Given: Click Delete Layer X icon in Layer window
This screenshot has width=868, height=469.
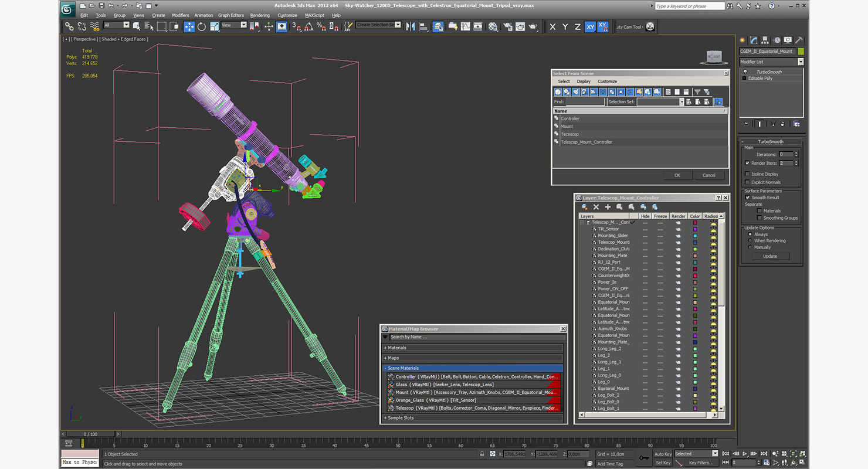Looking at the screenshot, I should (x=596, y=207).
